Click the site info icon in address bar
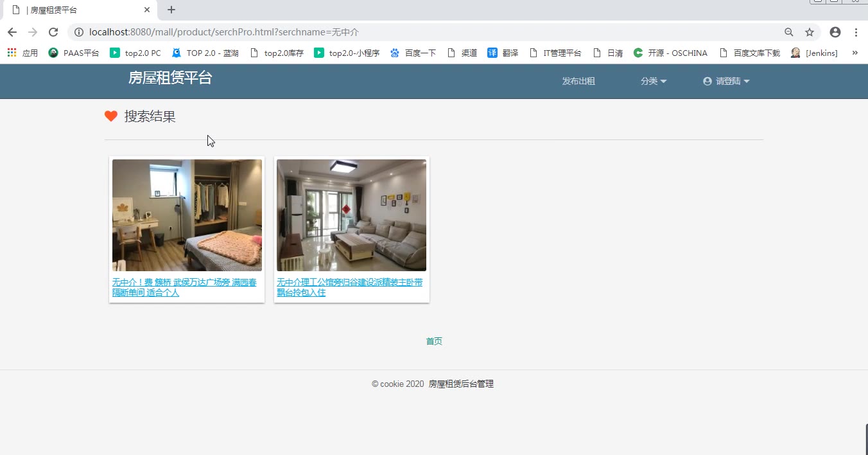Screen dimensions: 868x455 [x=78, y=32]
